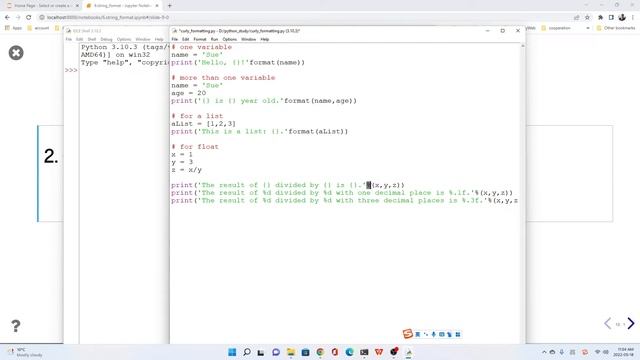Click the Sogou microphone voice input icon
Viewport: 640px width, 360px height.
click(x=433, y=334)
